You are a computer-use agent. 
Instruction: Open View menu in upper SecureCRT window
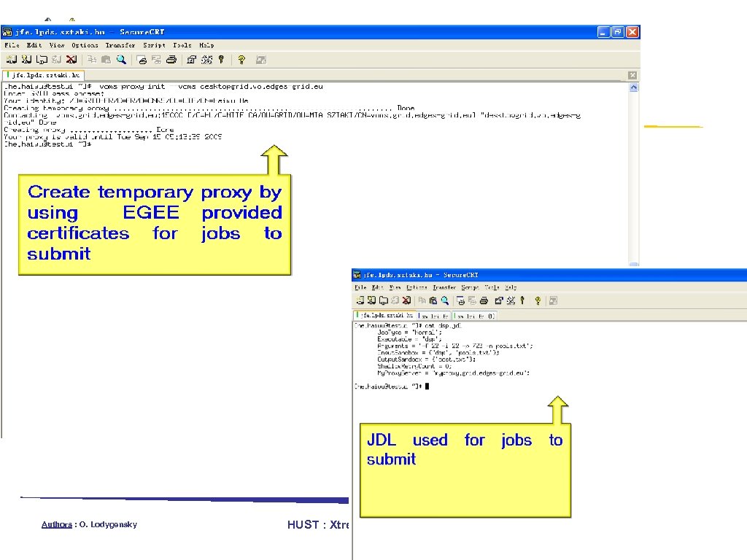point(57,45)
